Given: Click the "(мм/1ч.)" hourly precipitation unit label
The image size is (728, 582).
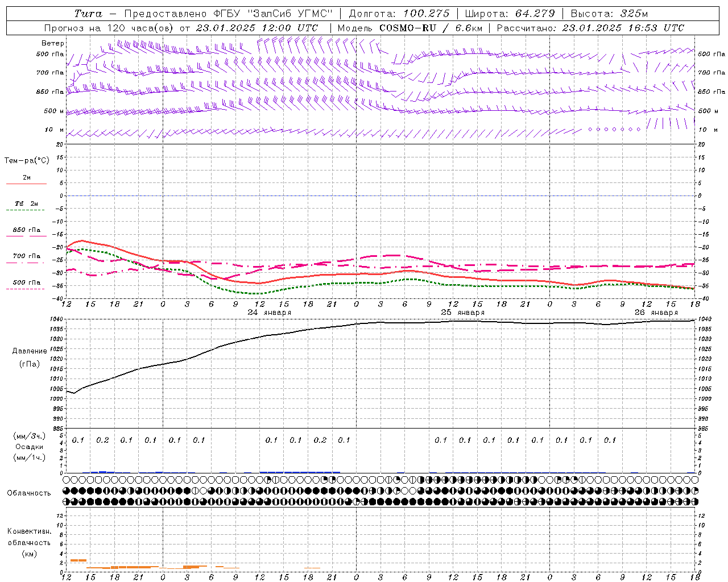Looking at the screenshot, I should 30,458.
